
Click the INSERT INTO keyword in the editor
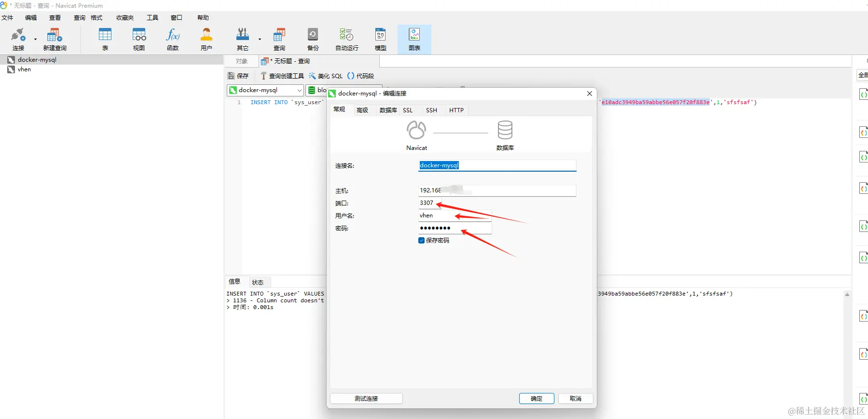pos(269,103)
